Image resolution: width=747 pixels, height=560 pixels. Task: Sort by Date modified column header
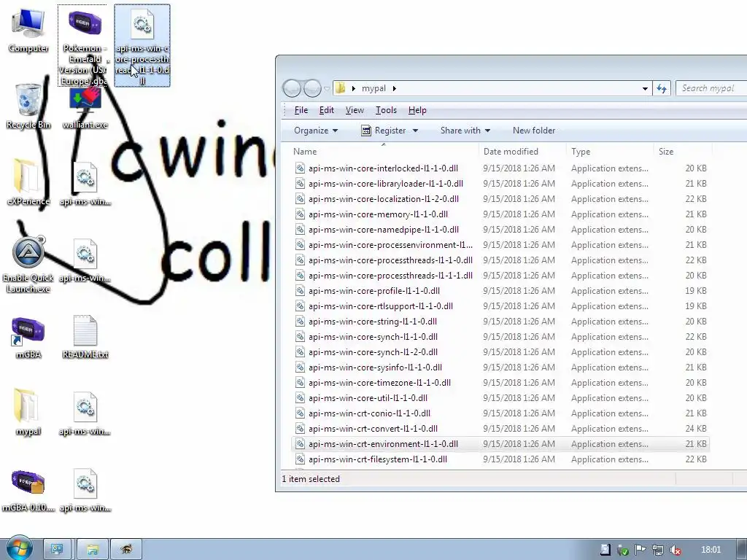point(523,152)
